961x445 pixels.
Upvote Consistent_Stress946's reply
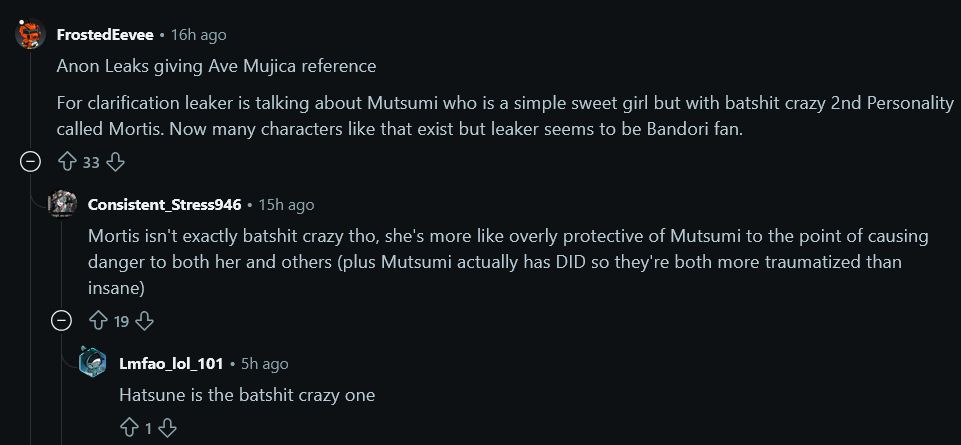[x=98, y=321]
